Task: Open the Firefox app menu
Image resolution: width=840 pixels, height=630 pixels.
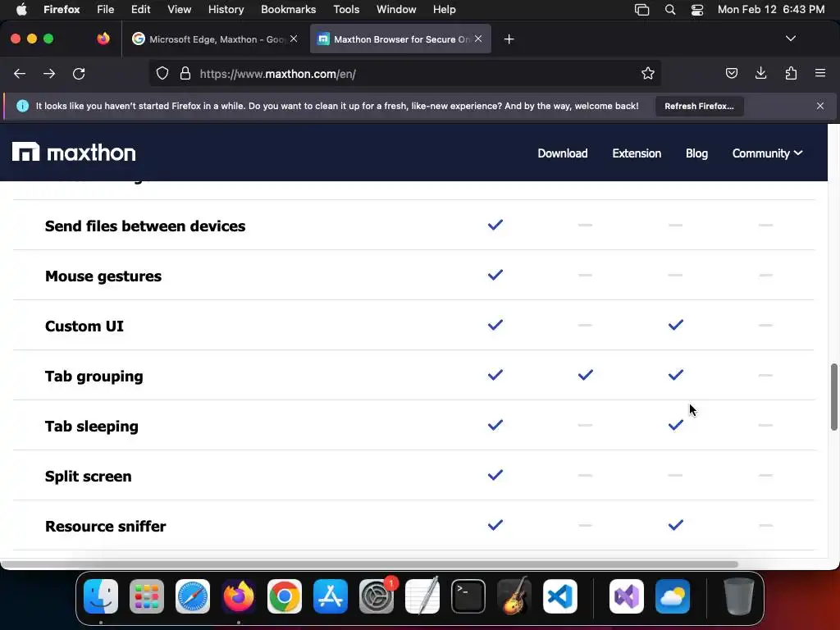Action: pyautogui.click(x=62, y=10)
